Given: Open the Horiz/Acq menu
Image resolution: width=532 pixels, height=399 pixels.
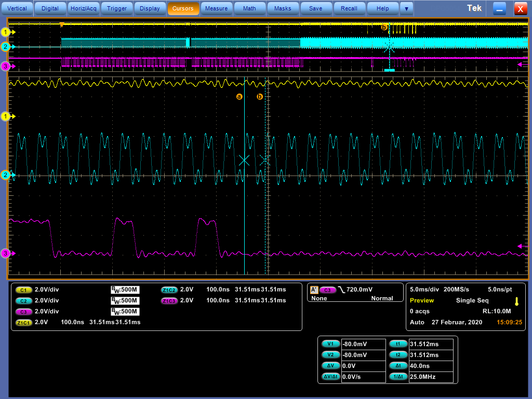Looking at the screenshot, I should [84, 8].
